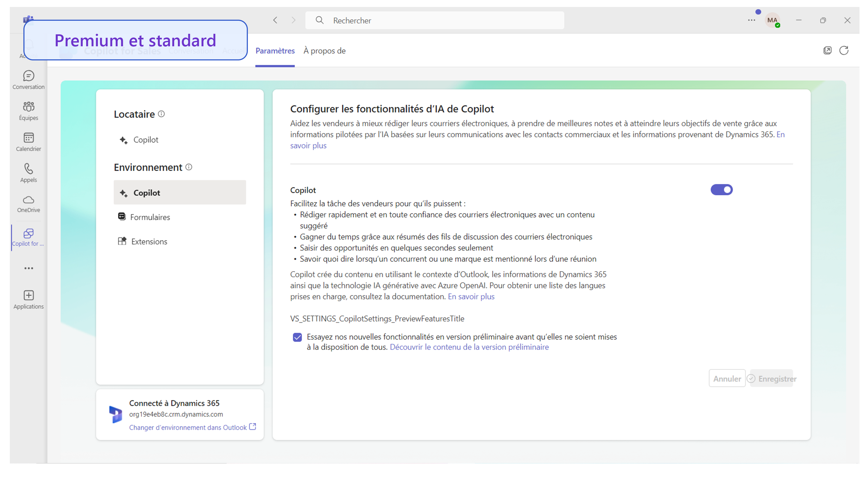The width and height of the screenshot is (868, 496).
Task: Toggle the Copilot switch off
Action: click(721, 190)
